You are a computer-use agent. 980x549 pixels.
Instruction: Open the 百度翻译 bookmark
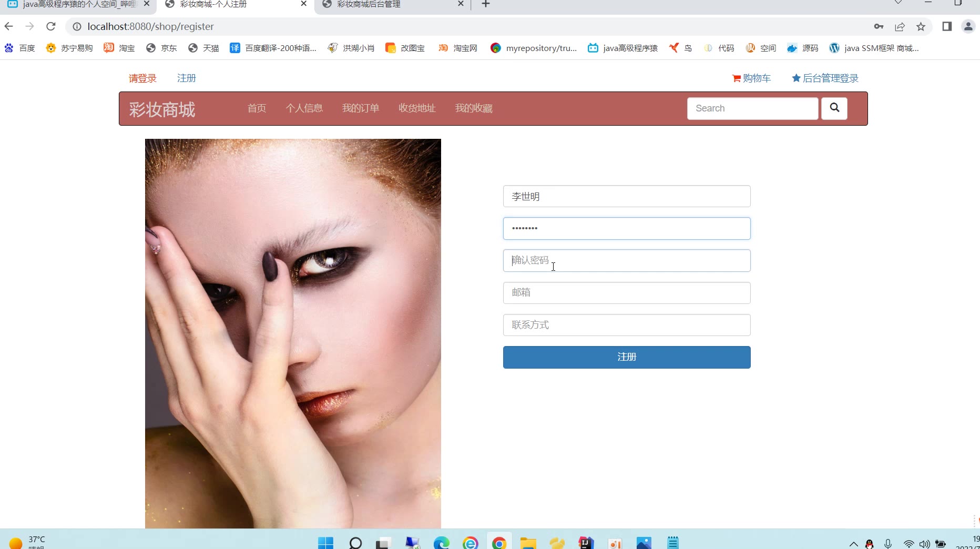273,48
